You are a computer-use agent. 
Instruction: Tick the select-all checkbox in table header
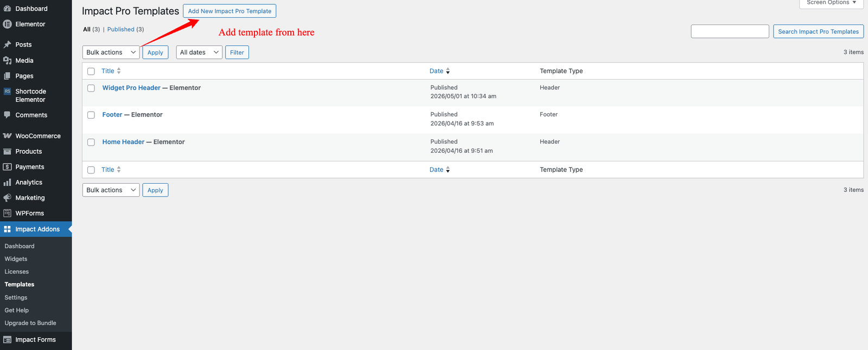click(91, 72)
